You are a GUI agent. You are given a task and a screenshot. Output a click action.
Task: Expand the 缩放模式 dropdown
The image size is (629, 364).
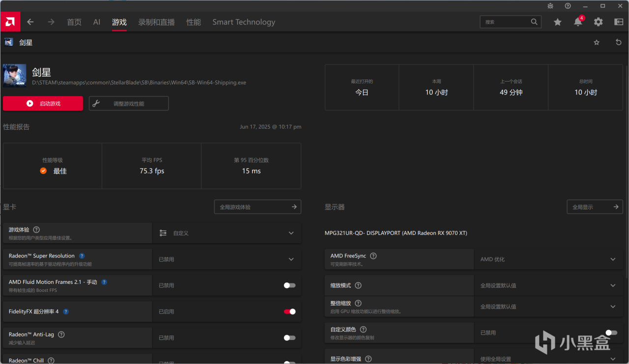[x=548, y=285]
